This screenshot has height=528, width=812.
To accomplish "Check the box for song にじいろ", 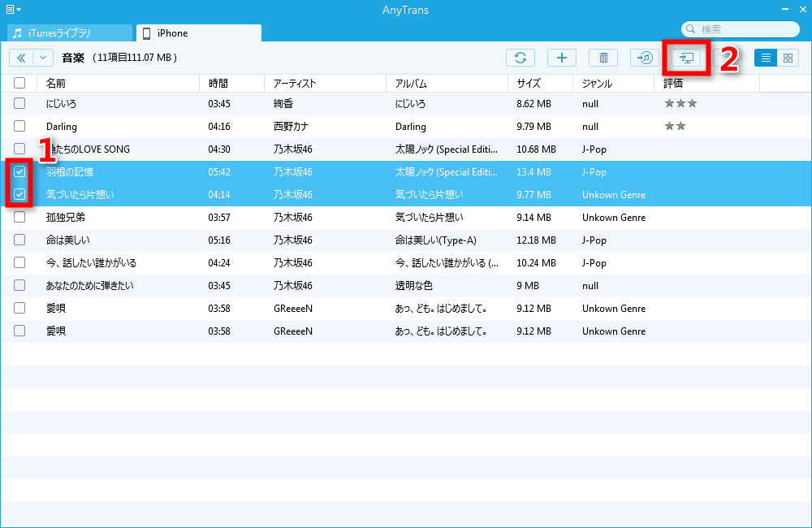I will click(x=19, y=103).
